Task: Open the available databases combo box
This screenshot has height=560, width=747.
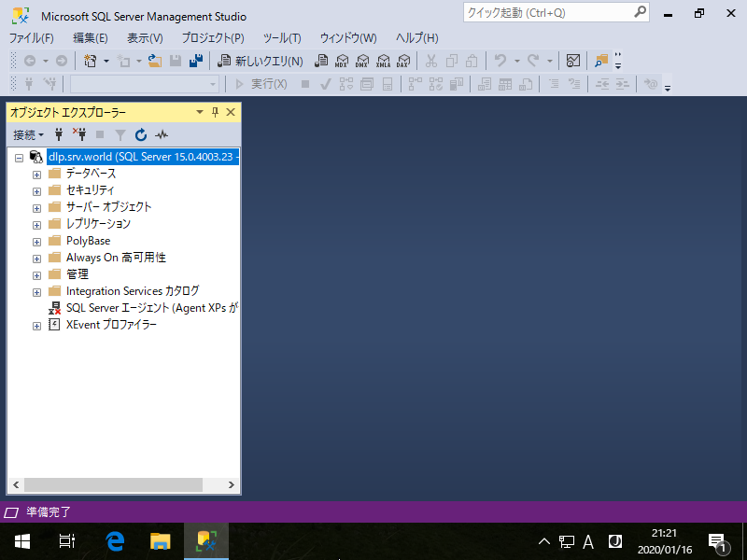Action: coord(145,84)
